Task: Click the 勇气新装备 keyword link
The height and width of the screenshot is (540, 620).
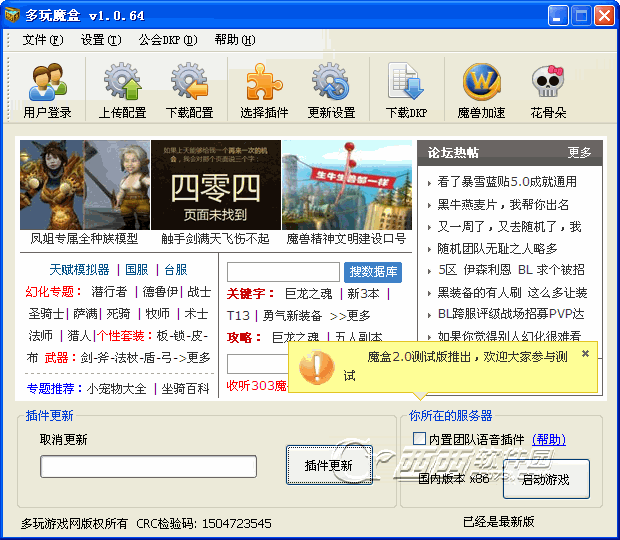Action: [292, 316]
